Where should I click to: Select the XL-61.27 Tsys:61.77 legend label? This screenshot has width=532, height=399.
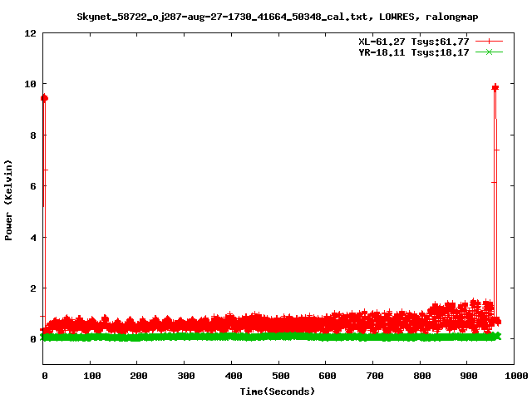tap(414, 42)
